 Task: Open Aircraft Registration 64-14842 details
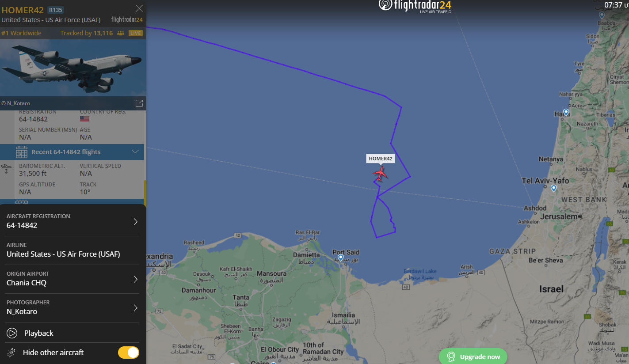[73, 221]
